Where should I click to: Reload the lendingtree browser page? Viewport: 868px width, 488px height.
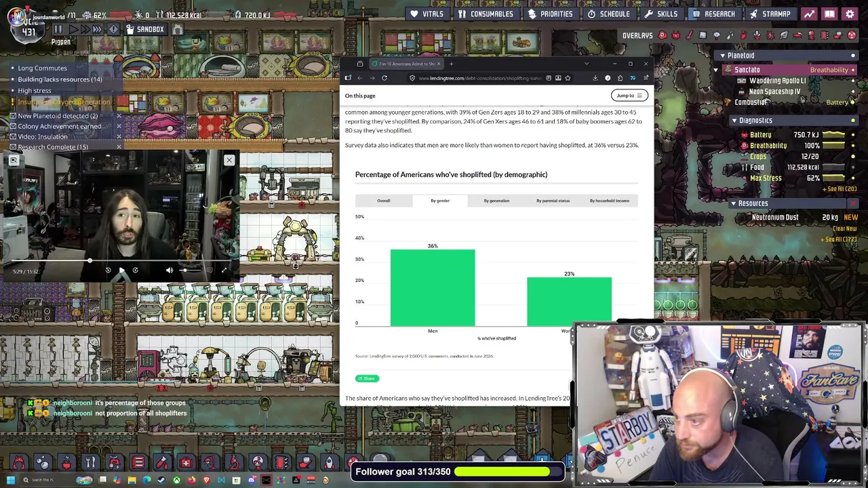[x=384, y=78]
